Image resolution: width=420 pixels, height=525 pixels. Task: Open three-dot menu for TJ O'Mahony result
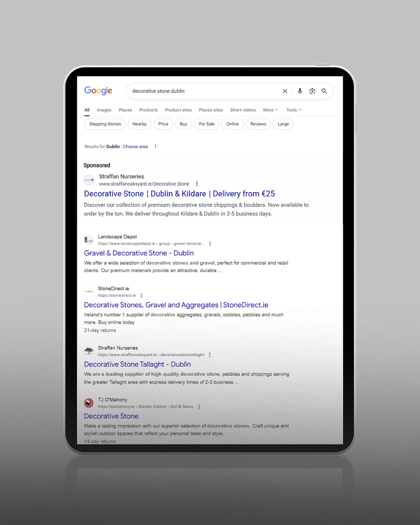coord(199,406)
